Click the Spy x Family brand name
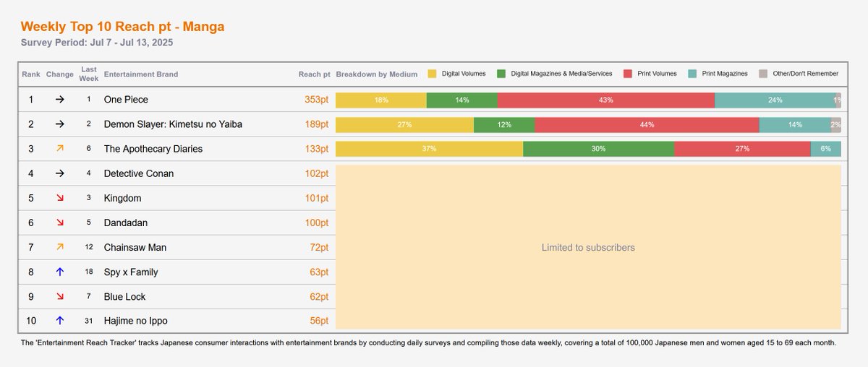The image size is (868, 367). (131, 272)
